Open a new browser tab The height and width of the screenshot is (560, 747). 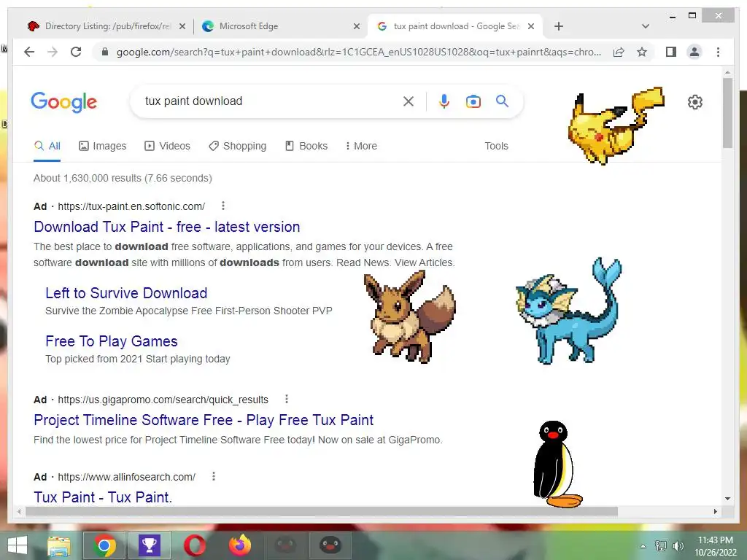(559, 26)
